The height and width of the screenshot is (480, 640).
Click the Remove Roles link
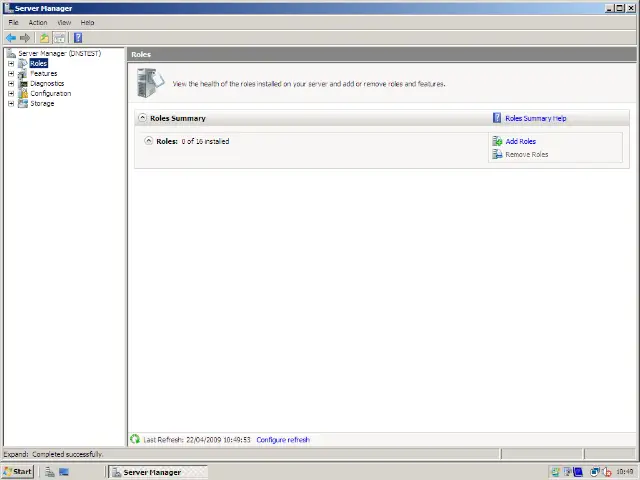[x=527, y=154]
